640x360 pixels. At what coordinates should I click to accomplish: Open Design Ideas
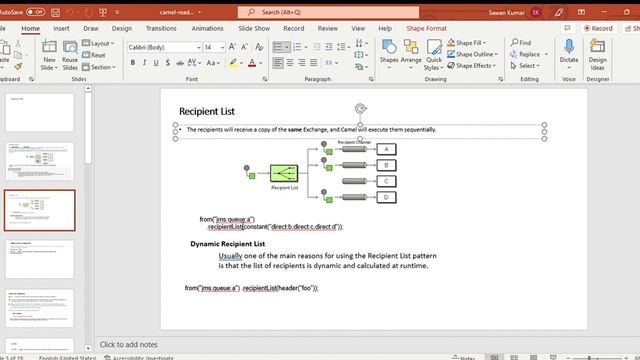click(x=598, y=55)
